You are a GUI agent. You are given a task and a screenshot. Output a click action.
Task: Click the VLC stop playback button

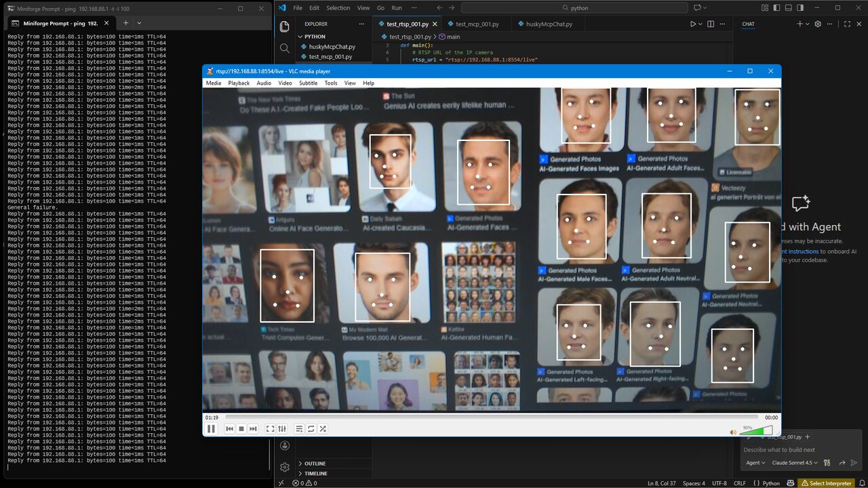(x=241, y=429)
